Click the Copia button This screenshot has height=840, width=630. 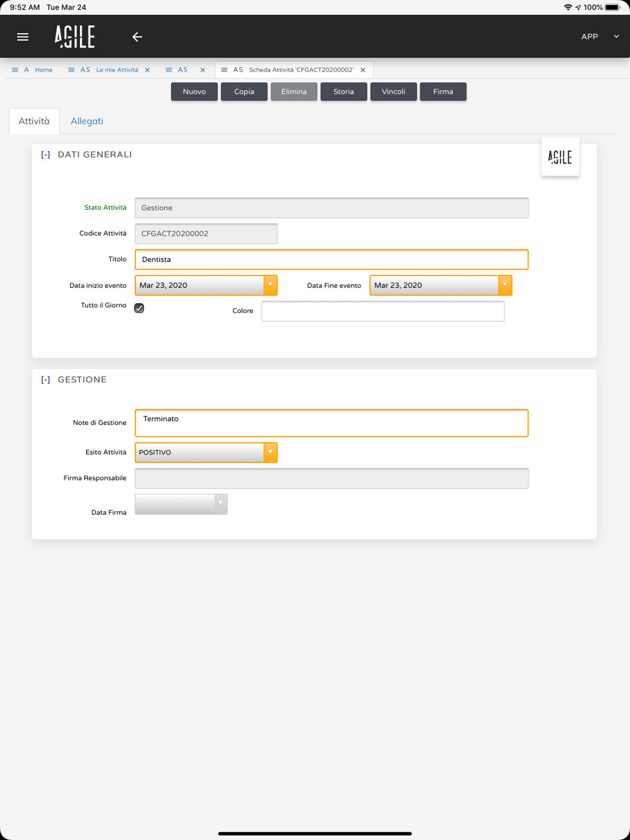coord(244,92)
